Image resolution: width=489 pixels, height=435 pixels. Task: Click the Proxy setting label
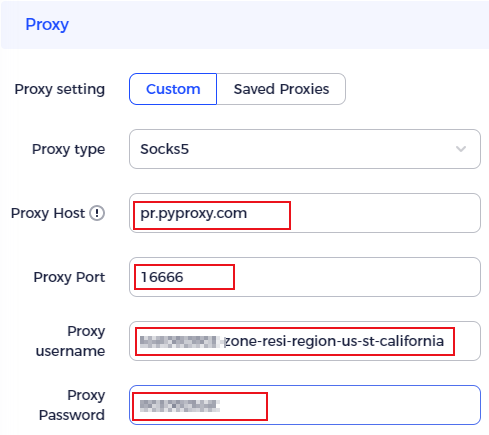(x=60, y=89)
